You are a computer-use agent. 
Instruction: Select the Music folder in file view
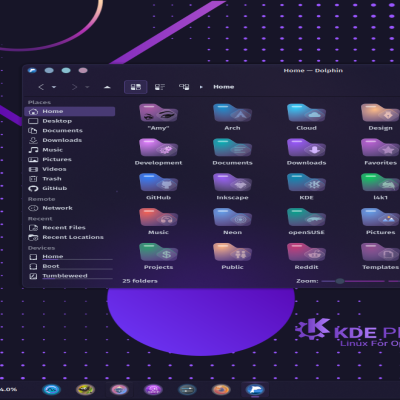158,218
